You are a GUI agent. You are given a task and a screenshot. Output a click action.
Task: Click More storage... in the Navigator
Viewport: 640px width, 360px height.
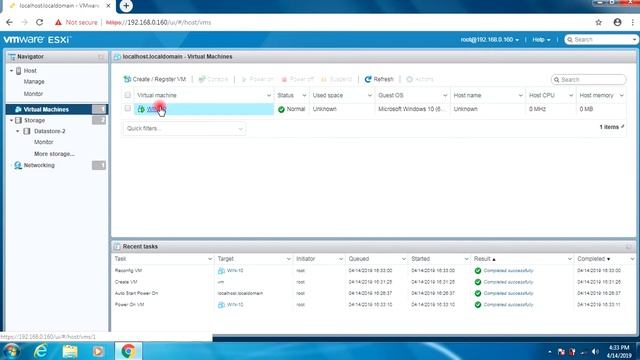pos(54,154)
